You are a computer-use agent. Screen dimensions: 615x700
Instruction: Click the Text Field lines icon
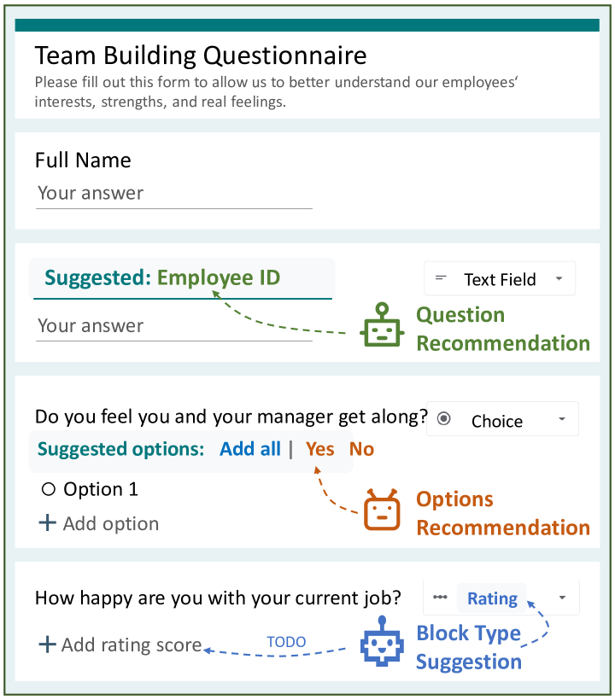tap(441, 278)
